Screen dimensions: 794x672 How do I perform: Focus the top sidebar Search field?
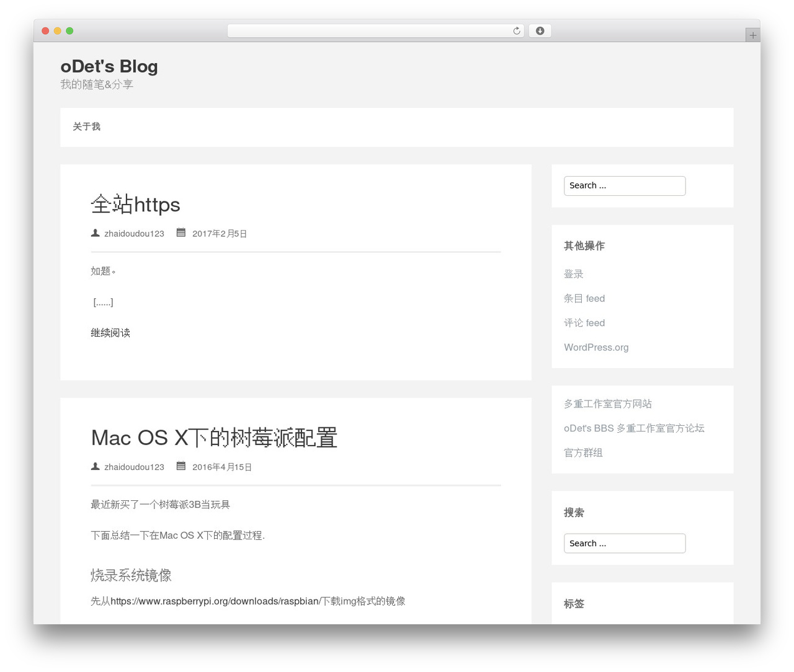click(x=625, y=186)
